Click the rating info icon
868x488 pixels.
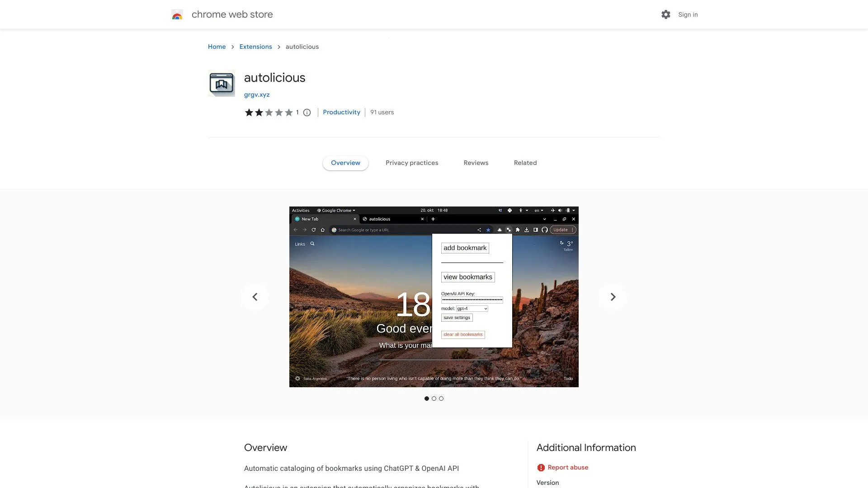tap(307, 113)
